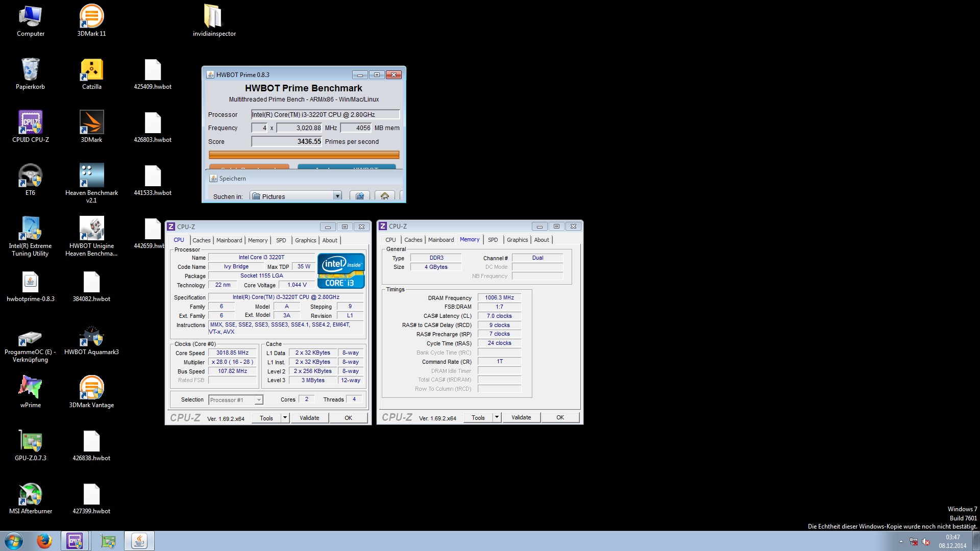980x551 pixels.
Task: Open the Computer desktop icon
Action: coord(31,20)
